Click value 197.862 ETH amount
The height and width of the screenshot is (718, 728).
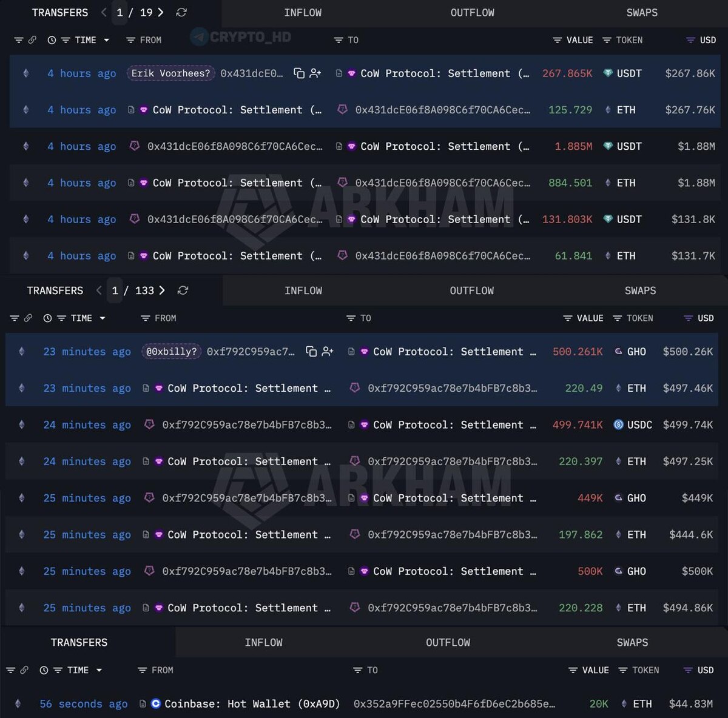click(x=581, y=535)
